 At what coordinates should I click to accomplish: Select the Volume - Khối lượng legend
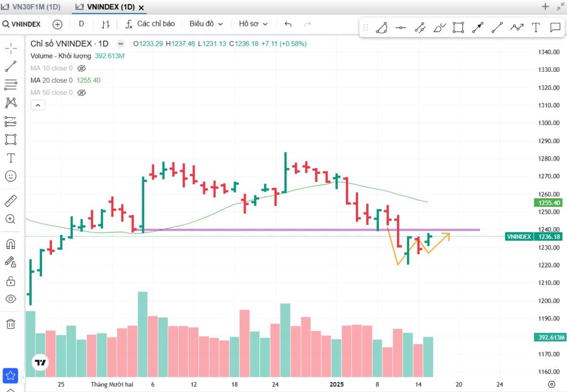(60, 56)
